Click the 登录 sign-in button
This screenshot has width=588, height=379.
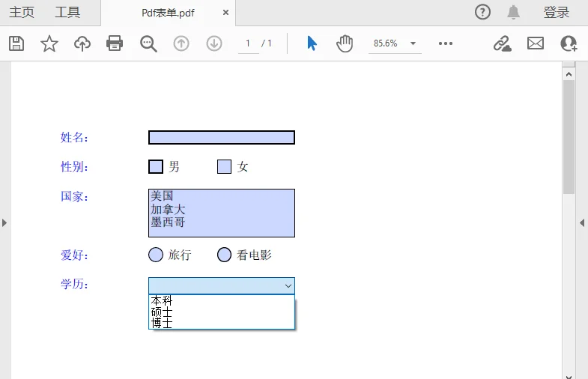click(x=557, y=12)
